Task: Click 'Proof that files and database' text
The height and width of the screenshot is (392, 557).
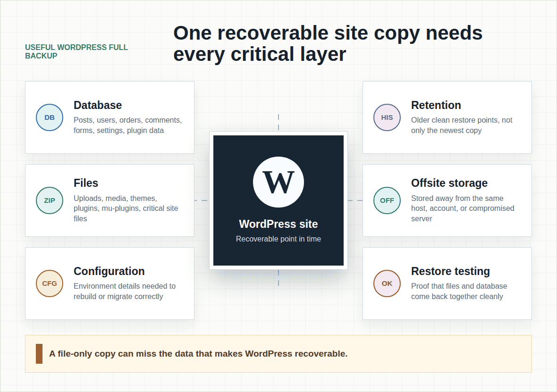Action: pos(459,291)
